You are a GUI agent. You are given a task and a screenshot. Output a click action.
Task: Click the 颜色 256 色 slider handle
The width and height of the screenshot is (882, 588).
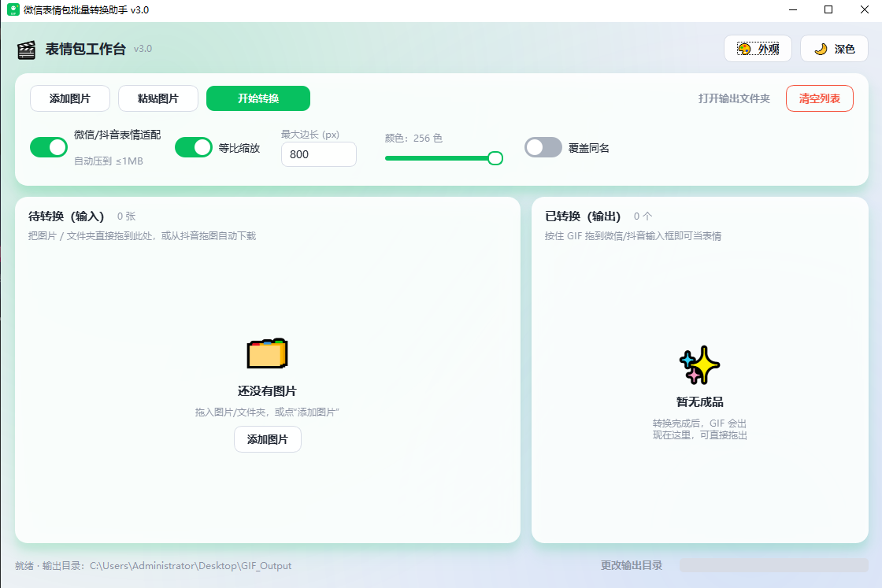click(x=495, y=158)
